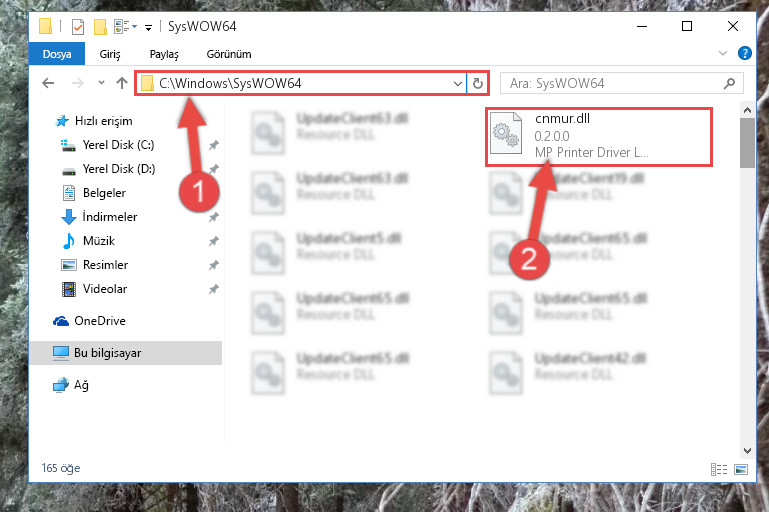This screenshot has height=512, width=769.
Task: Click the Back navigation arrow
Action: (48, 83)
